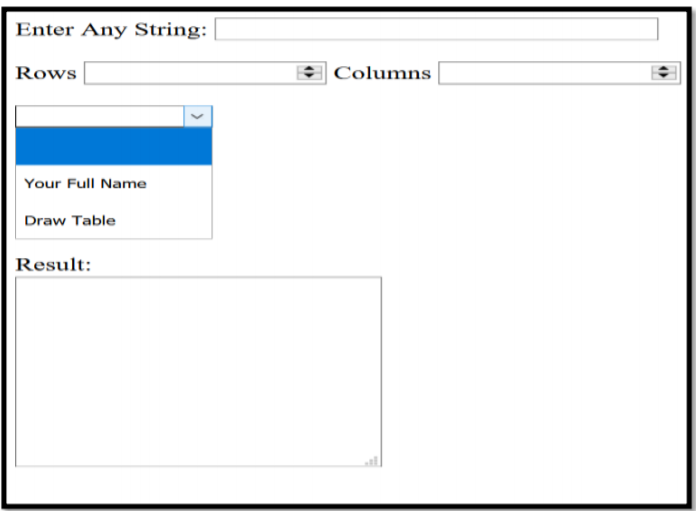The width and height of the screenshot is (696, 511).
Task: Collapse the dropdown using its chevron arrow
Action: (x=198, y=116)
